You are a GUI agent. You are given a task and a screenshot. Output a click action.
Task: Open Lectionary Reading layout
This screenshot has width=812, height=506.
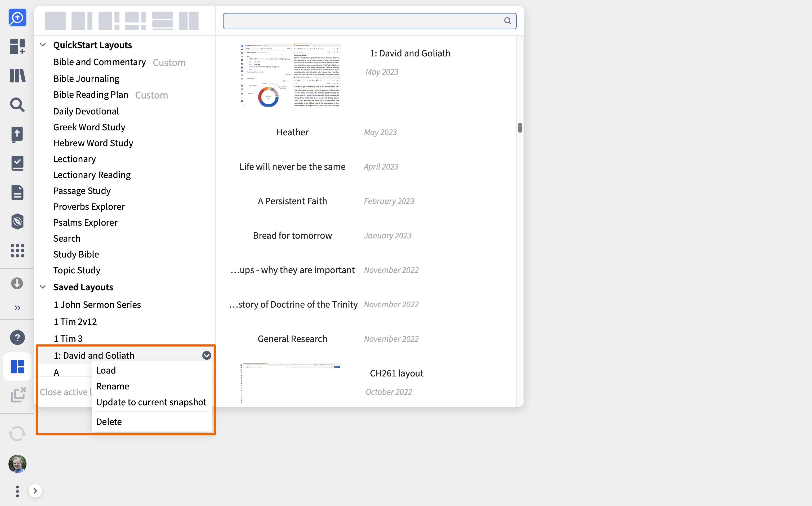[x=92, y=175]
